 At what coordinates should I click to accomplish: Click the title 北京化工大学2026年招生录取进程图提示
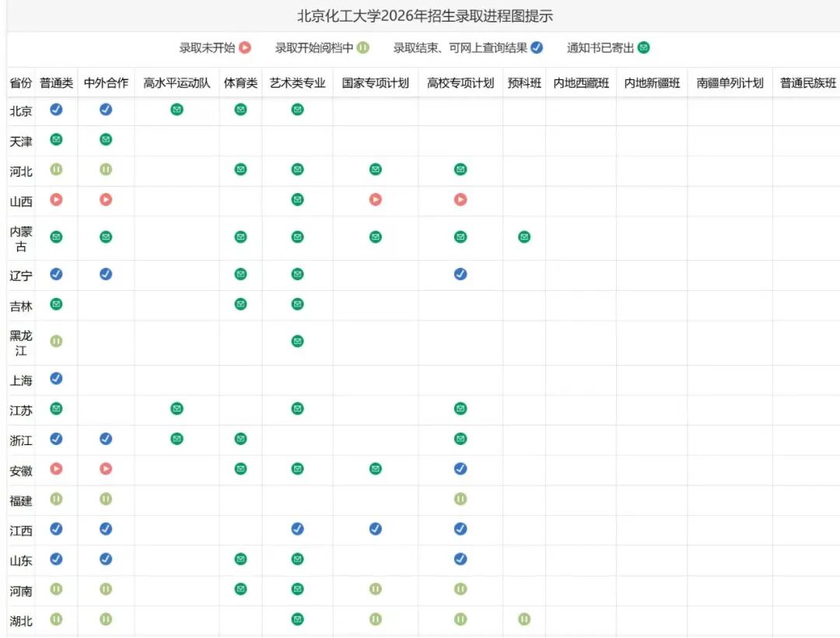coord(425,16)
